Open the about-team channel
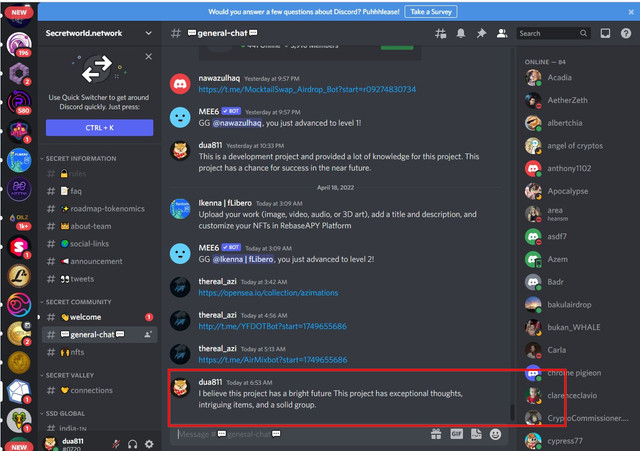 99,226
